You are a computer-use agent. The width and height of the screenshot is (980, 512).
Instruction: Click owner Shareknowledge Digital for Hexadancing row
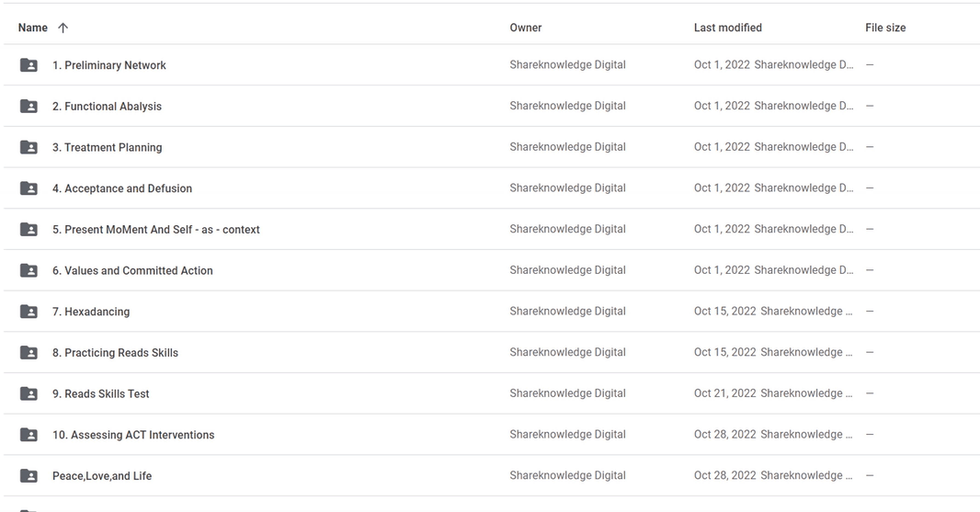coord(567,312)
